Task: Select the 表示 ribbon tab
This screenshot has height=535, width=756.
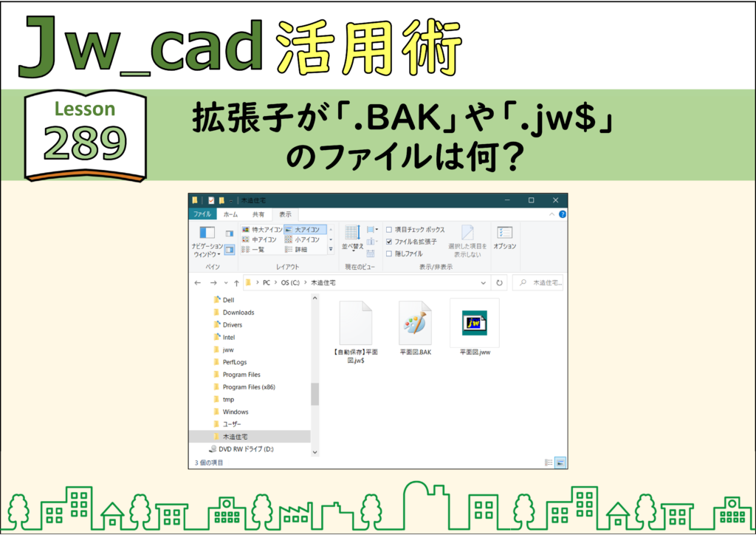Action: (285, 214)
